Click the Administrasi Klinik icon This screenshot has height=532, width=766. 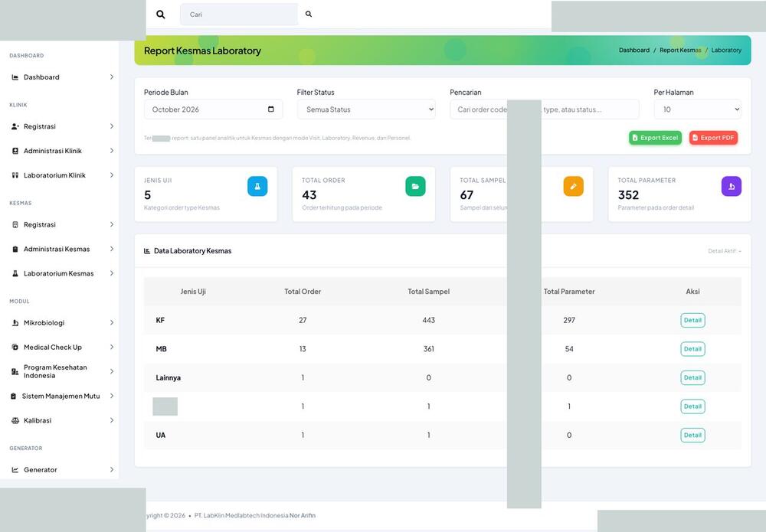(15, 151)
